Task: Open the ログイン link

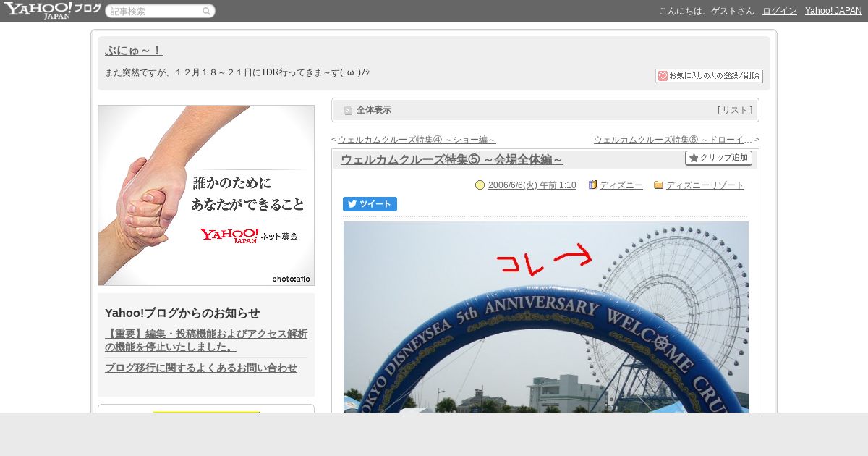Action: pyautogui.click(x=780, y=11)
